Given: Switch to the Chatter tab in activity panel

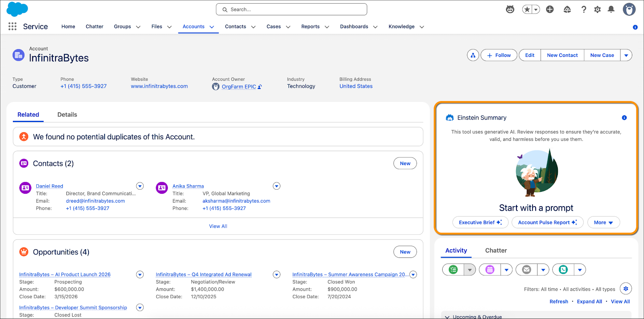Looking at the screenshot, I should click(496, 251).
